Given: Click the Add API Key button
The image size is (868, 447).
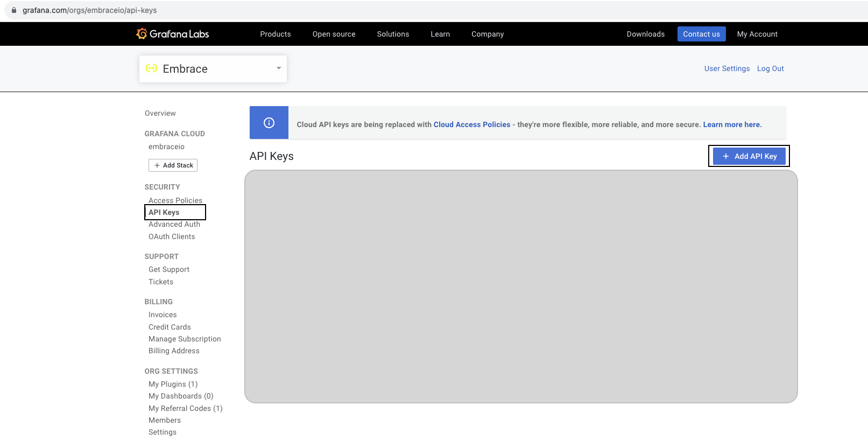Looking at the screenshot, I should [749, 156].
